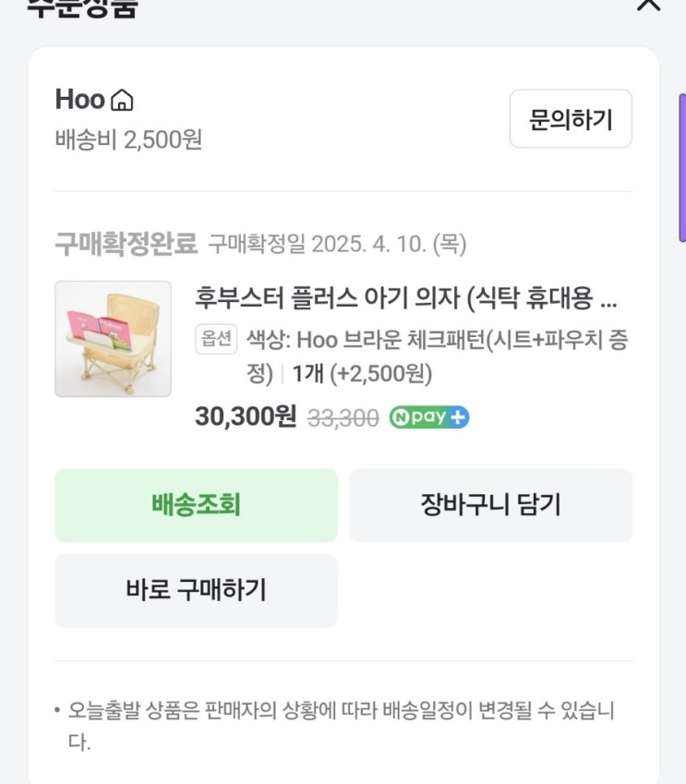The width and height of the screenshot is (686, 784).
Task: Click the 옵션 badge
Action: click(216, 339)
